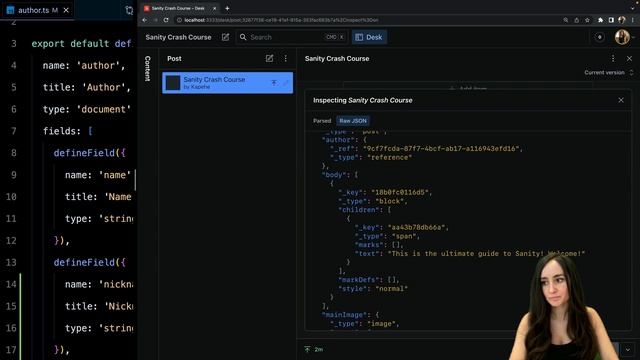The height and width of the screenshot is (360, 640).
Task: Click the "mainImage" key in JSON
Action: coord(347,315)
